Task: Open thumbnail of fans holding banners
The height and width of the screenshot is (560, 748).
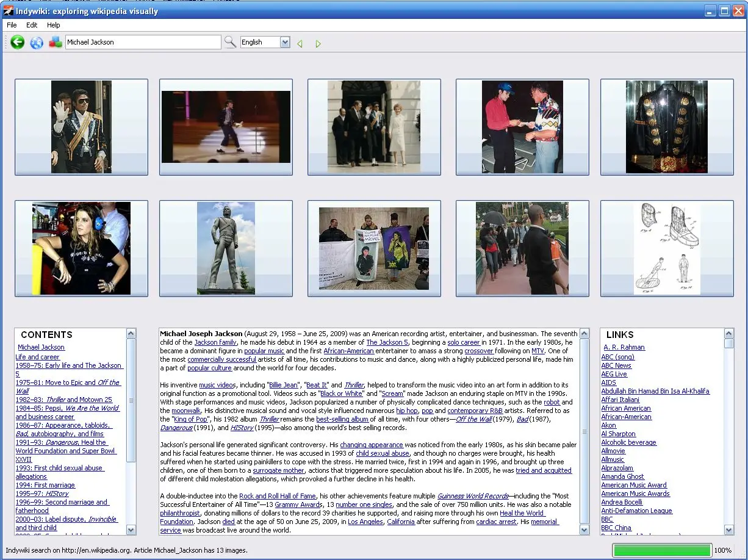Action: [374, 248]
